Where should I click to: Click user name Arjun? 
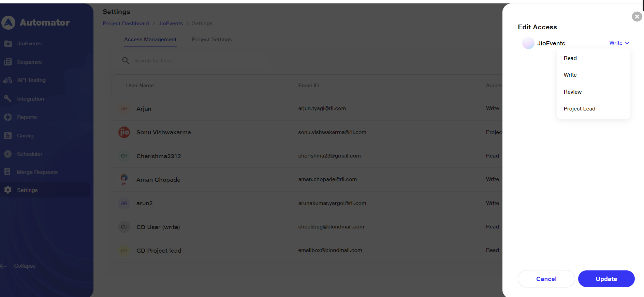coord(144,109)
